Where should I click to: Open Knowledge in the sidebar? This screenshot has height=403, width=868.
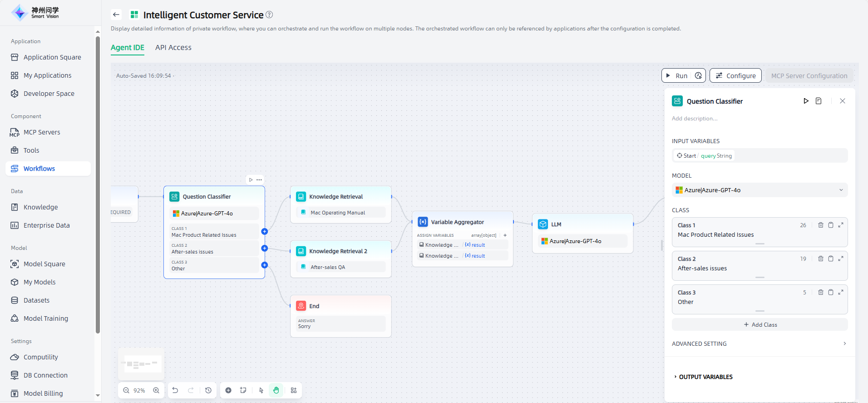[x=40, y=207]
